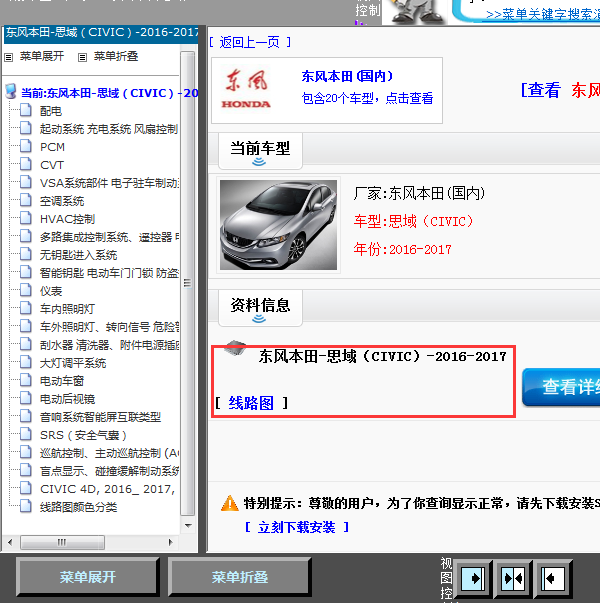Click tree vertical scrollbar down arrow
The width and height of the screenshot is (600, 603).
click(x=188, y=525)
